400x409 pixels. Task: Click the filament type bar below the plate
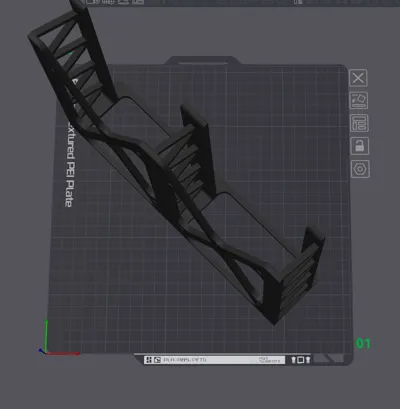click(x=215, y=360)
